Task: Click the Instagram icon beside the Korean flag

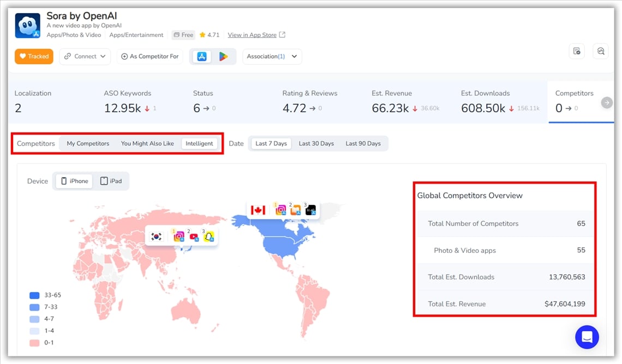Action: point(178,236)
